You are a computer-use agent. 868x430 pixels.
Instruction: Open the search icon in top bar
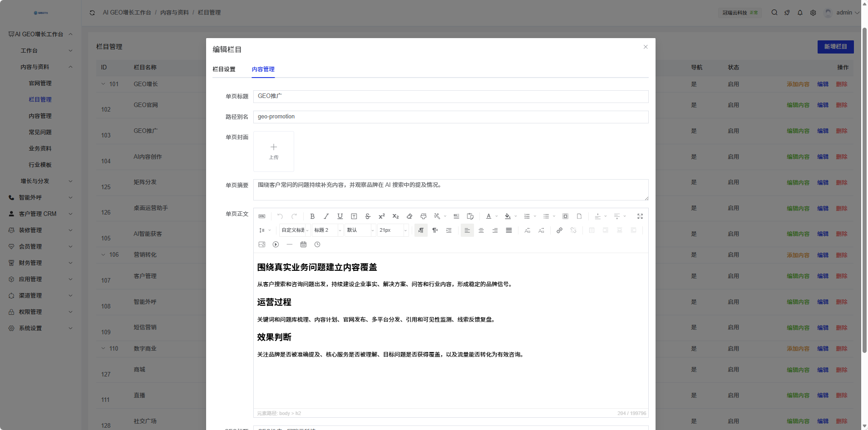click(774, 13)
